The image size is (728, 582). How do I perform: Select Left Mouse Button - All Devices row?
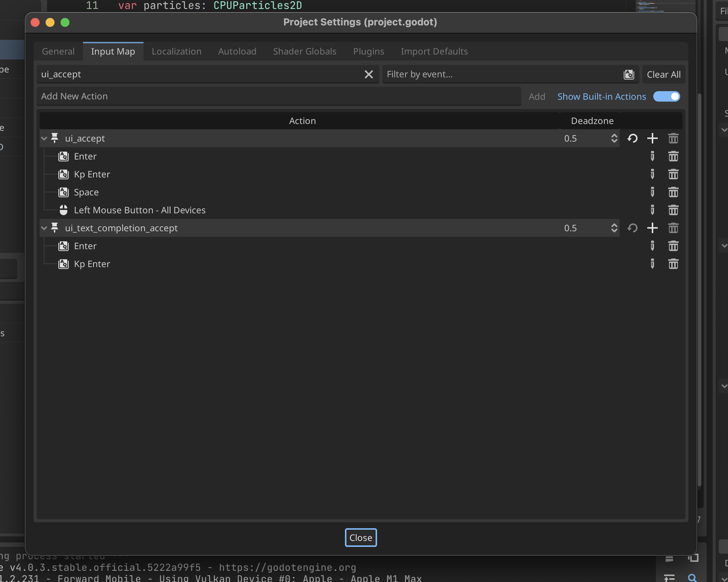pyautogui.click(x=329, y=210)
